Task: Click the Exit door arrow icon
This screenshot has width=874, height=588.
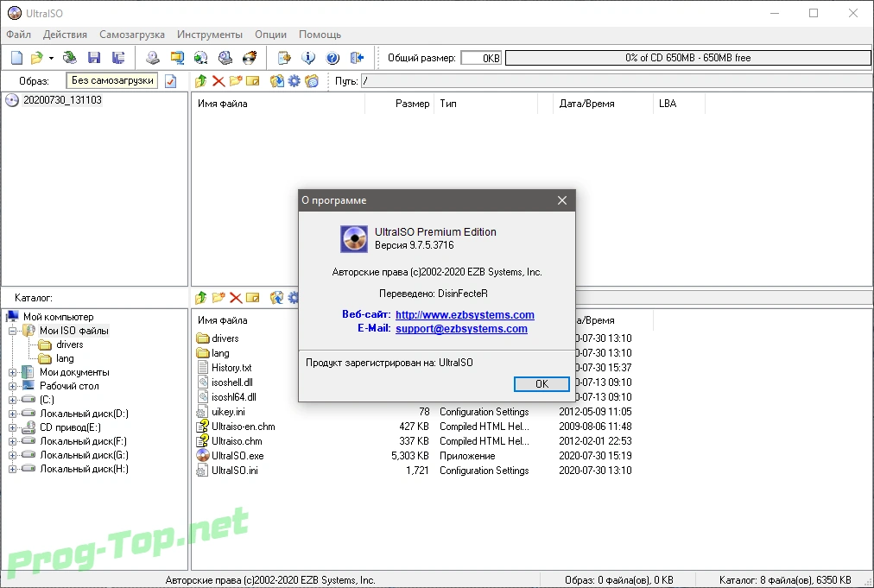Action: point(357,57)
